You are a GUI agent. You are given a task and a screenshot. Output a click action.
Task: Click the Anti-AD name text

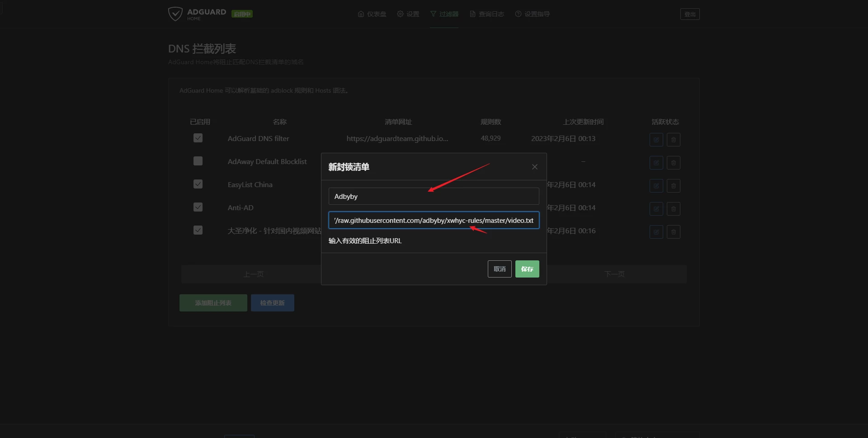point(241,207)
